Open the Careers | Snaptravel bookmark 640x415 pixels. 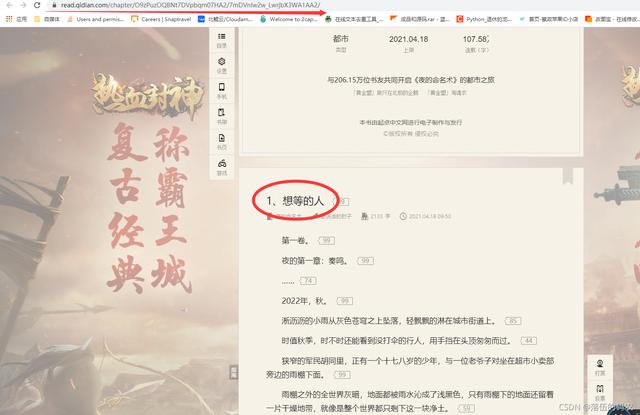tap(161, 19)
